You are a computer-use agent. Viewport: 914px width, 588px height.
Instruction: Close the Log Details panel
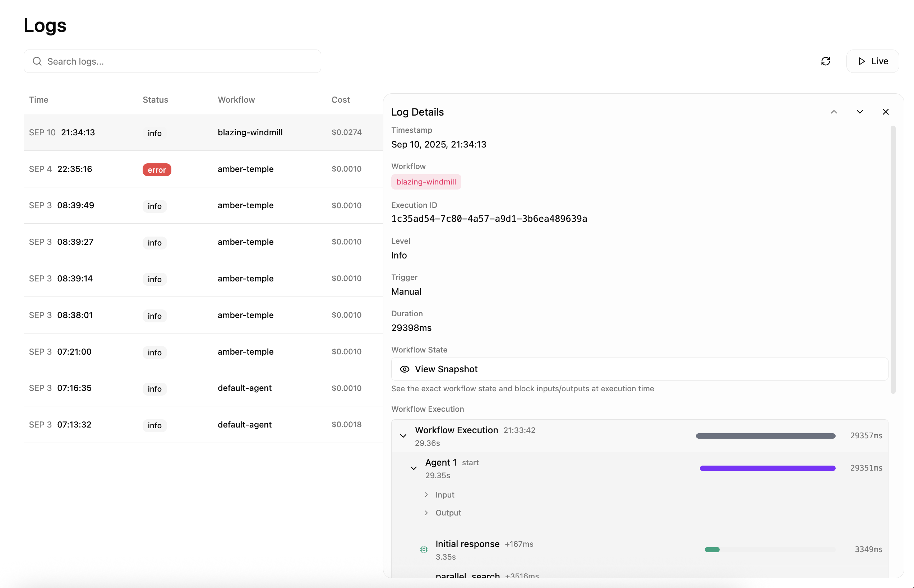coord(886,112)
